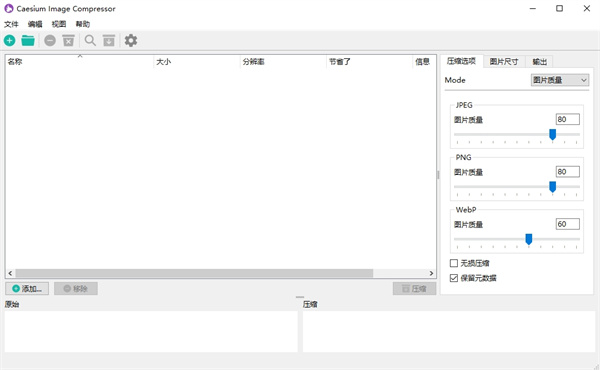600x370 pixels.
Task: Adjust the PNG quality slider
Action: [552, 187]
